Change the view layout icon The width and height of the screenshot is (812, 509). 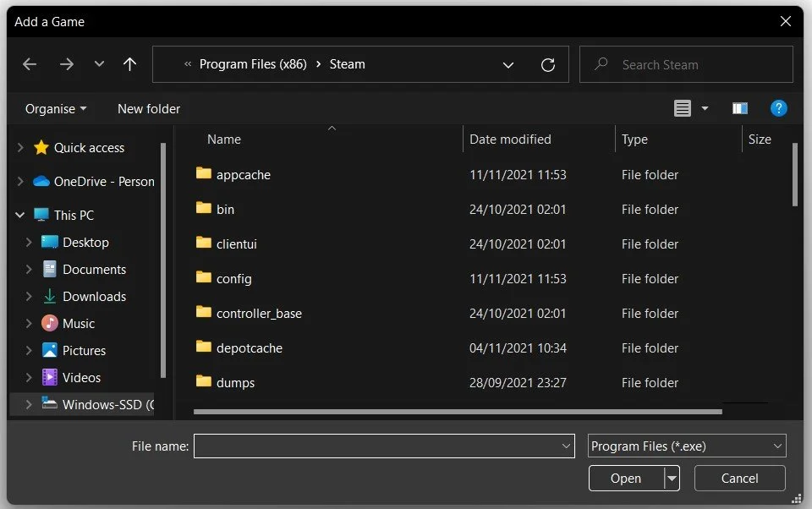click(682, 108)
